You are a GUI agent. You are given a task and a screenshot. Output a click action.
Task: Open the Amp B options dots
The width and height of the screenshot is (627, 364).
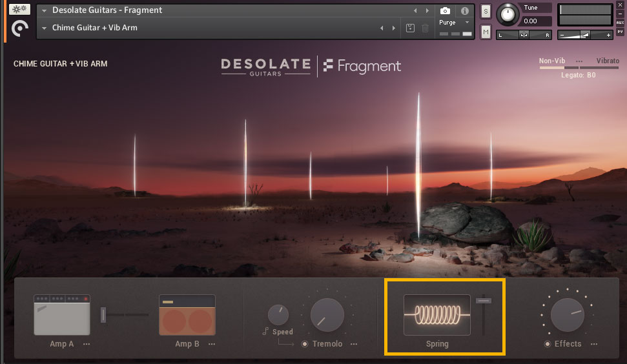click(212, 344)
